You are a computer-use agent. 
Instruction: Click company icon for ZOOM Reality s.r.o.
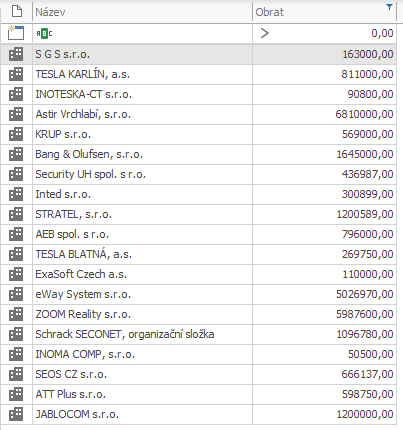pos(16,314)
